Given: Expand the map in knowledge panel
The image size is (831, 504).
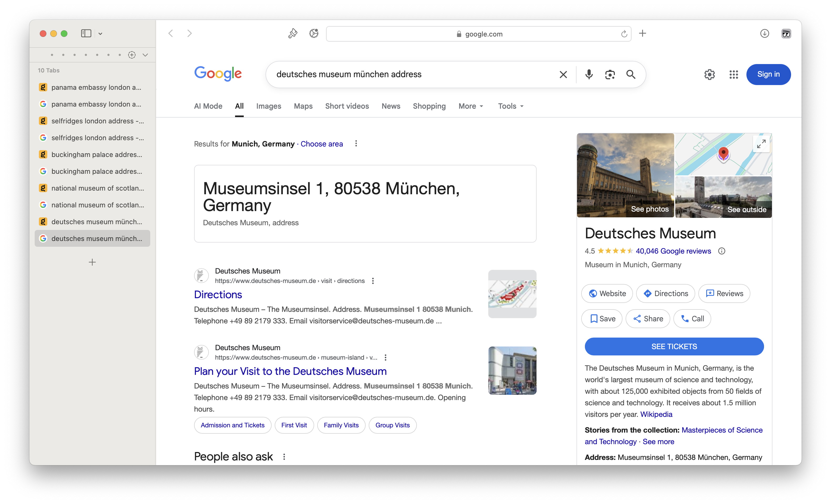Looking at the screenshot, I should click(761, 144).
